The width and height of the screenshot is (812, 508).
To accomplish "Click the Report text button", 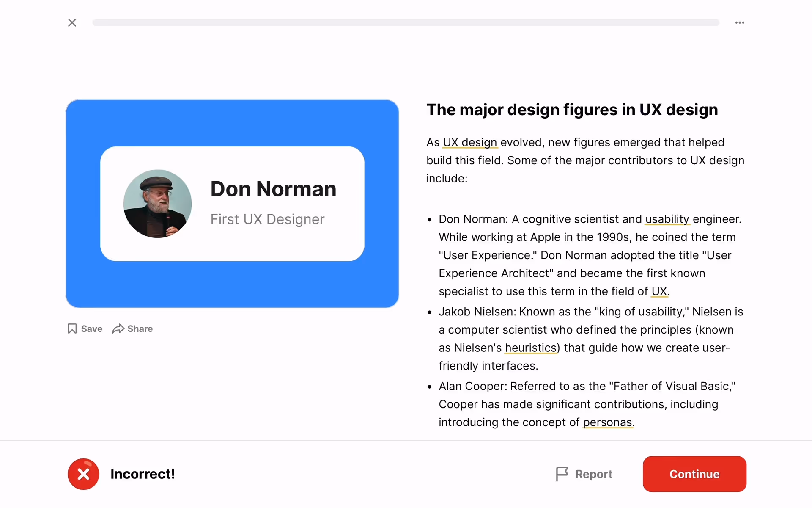I will 593,474.
